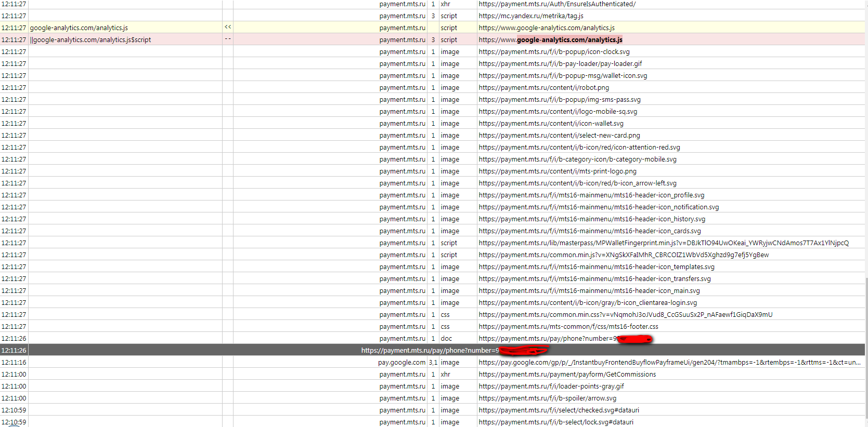This screenshot has height=427, width=868.
Task: Click the '<<' allowed marker for google-analytics
Action: 228,27
